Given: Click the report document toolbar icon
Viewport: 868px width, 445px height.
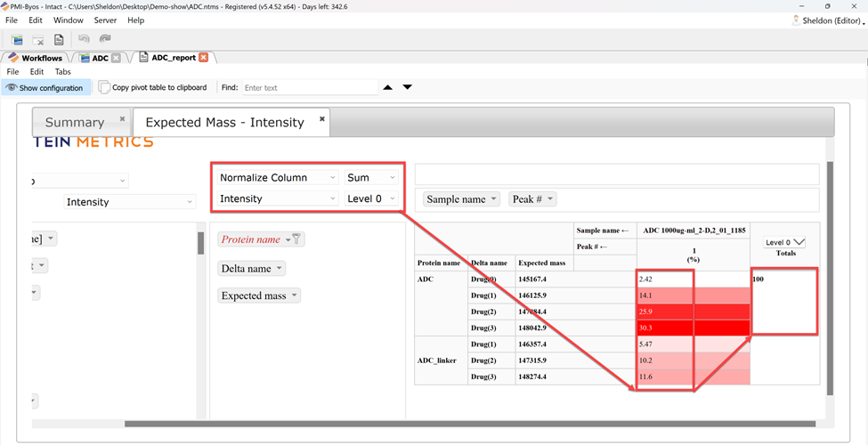Looking at the screenshot, I should click(x=59, y=40).
